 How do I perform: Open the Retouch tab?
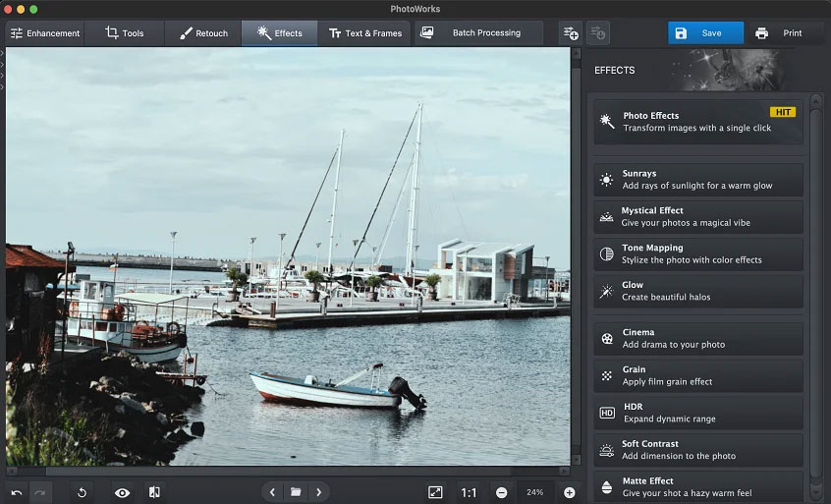[204, 33]
